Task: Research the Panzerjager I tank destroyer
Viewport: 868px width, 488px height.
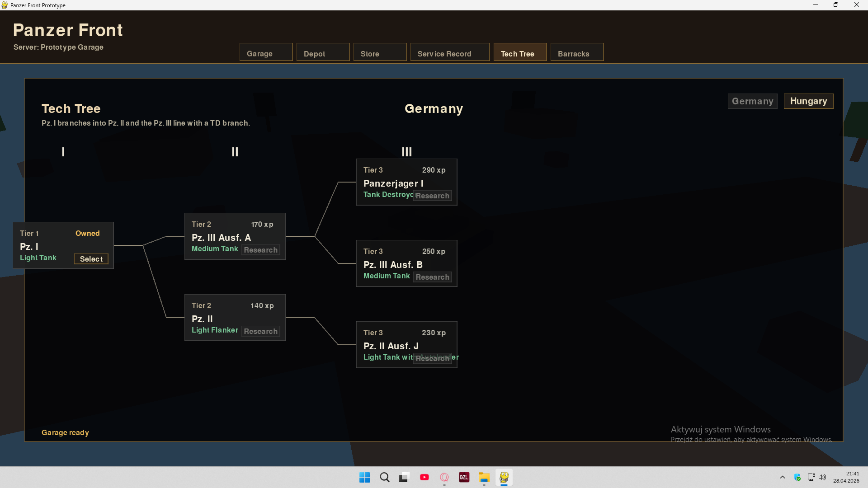Action: (432, 196)
